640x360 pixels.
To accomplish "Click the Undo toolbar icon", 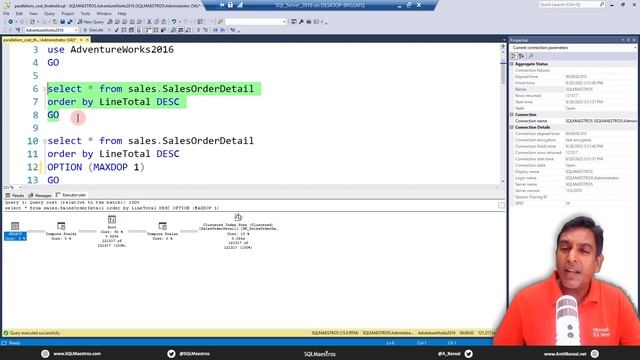I will (x=174, y=22).
